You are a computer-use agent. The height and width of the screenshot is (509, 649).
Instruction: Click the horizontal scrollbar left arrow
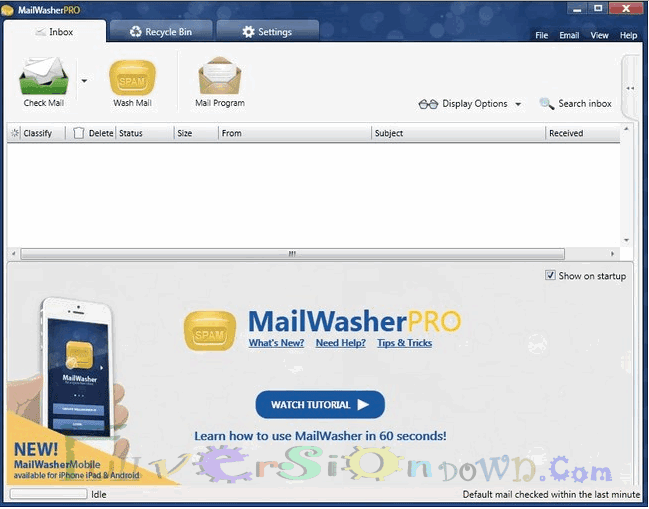tap(13, 254)
